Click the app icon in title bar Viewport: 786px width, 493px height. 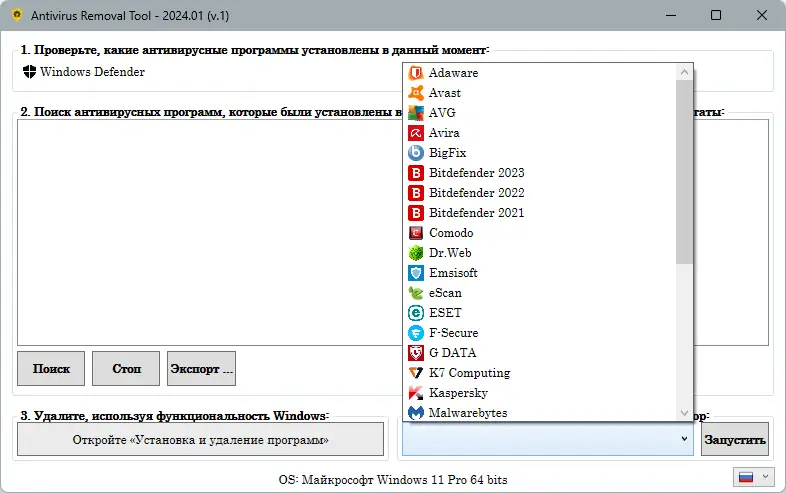(x=17, y=15)
